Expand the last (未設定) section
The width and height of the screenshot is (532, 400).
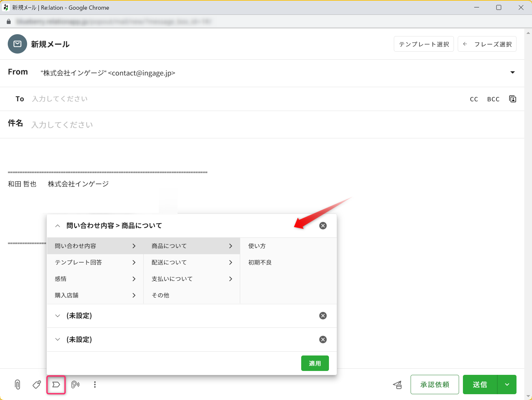[57, 339]
